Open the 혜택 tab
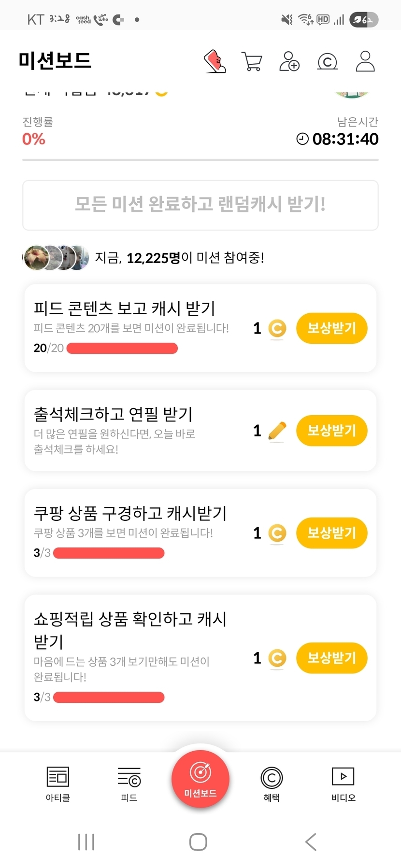This screenshot has height=868, width=401. tap(272, 783)
